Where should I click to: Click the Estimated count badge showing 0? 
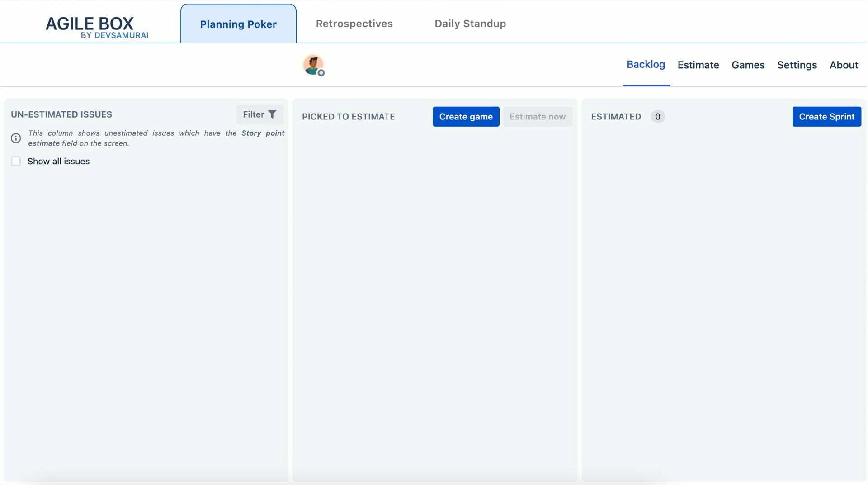pyautogui.click(x=657, y=117)
